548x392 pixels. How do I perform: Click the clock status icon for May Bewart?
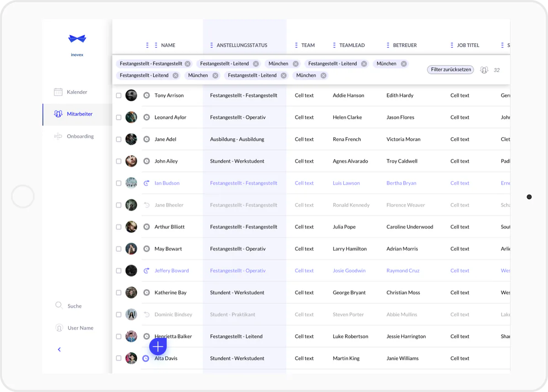[147, 249]
